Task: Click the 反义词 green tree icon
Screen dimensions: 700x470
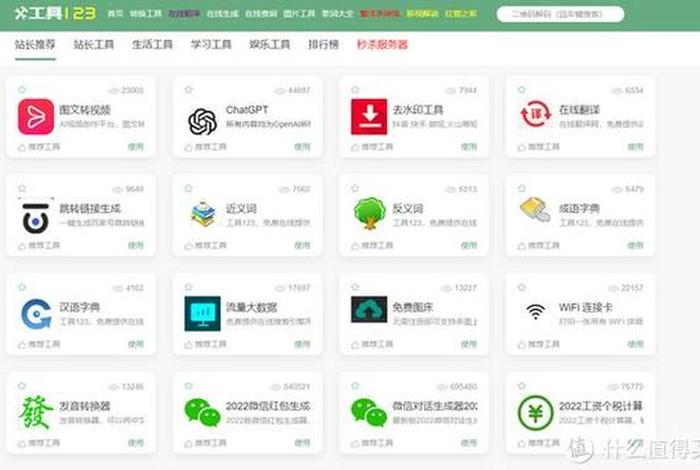Action: pos(369,213)
